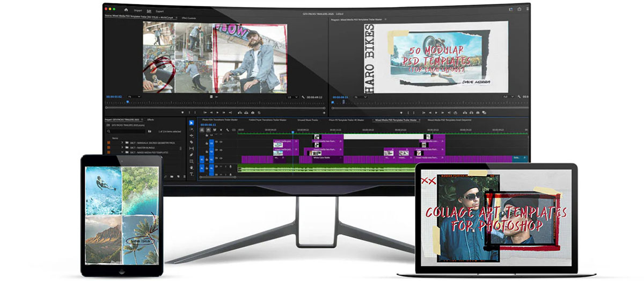
Task: Click the Home icon in the top bar
Action: click(126, 10)
